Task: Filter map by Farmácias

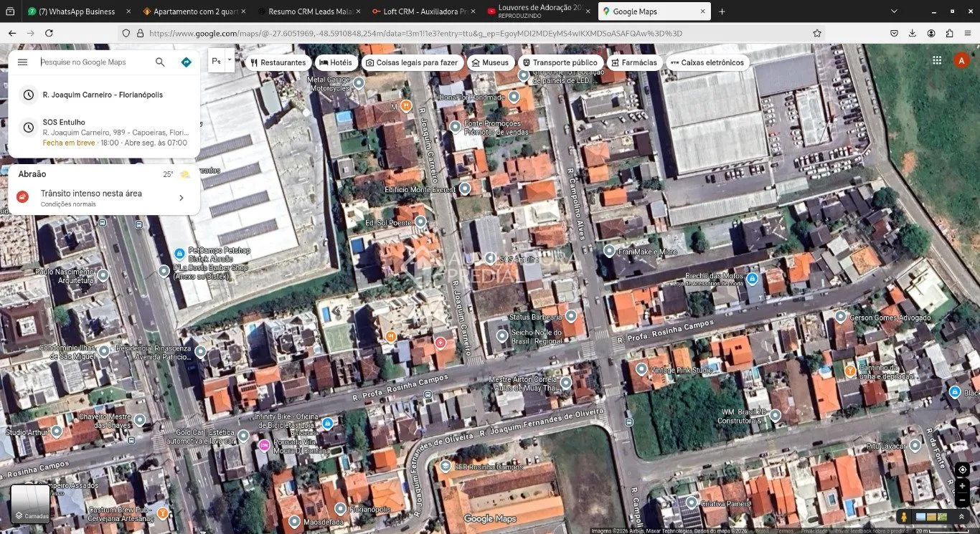Action: (633, 62)
